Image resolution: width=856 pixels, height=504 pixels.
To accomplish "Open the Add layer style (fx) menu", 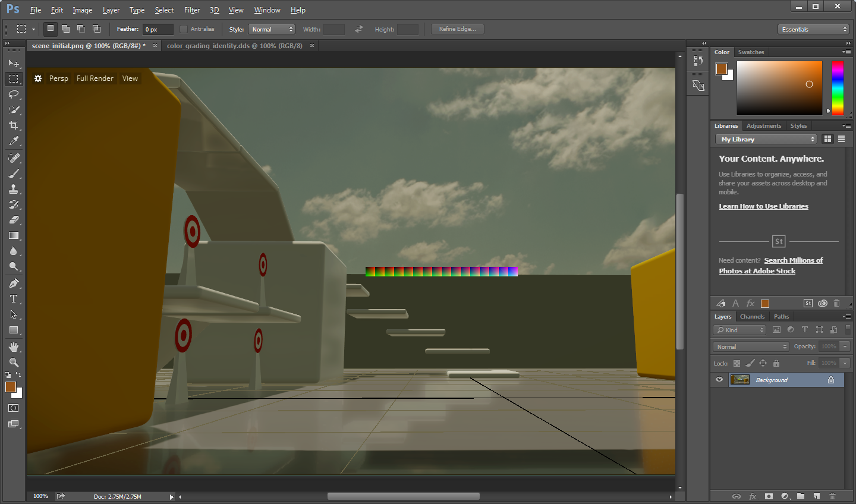I will pyautogui.click(x=753, y=496).
